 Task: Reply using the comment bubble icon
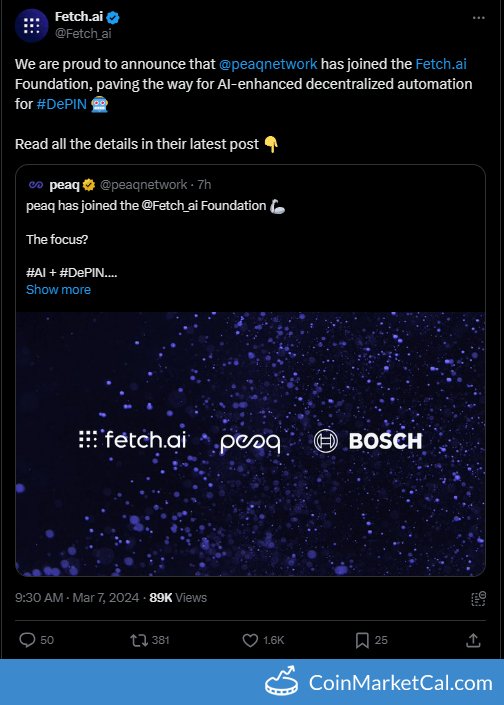(27, 640)
